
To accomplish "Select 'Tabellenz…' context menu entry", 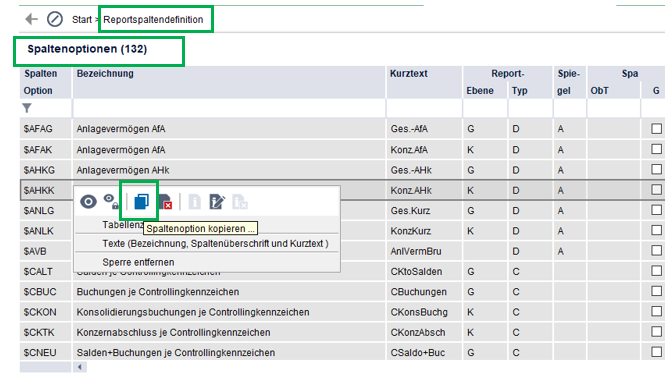I will click(123, 225).
